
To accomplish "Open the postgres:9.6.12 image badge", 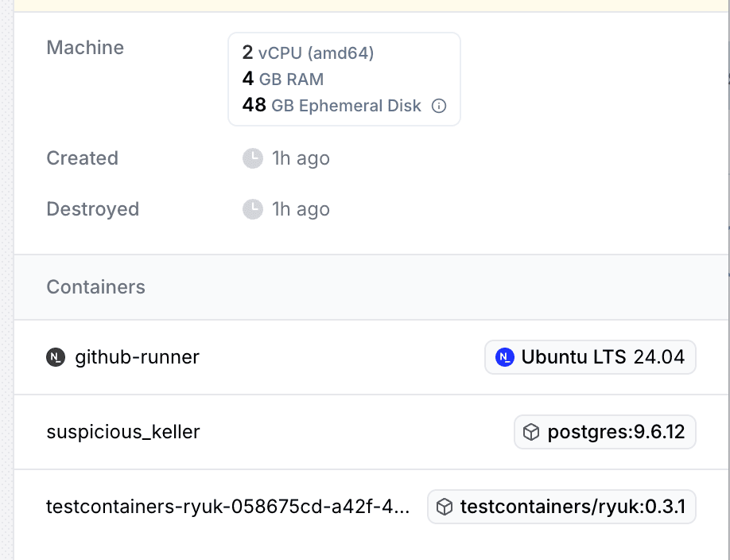I will (604, 432).
